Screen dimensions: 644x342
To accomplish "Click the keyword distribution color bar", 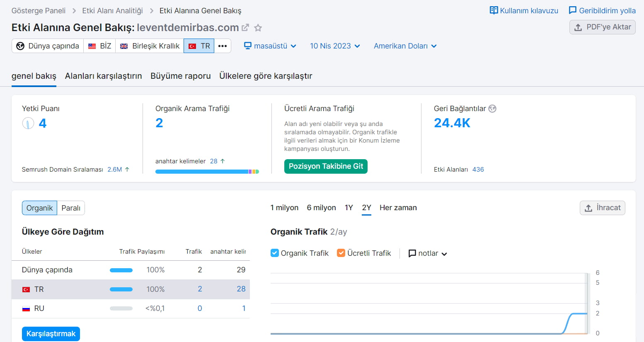I will click(x=207, y=172).
